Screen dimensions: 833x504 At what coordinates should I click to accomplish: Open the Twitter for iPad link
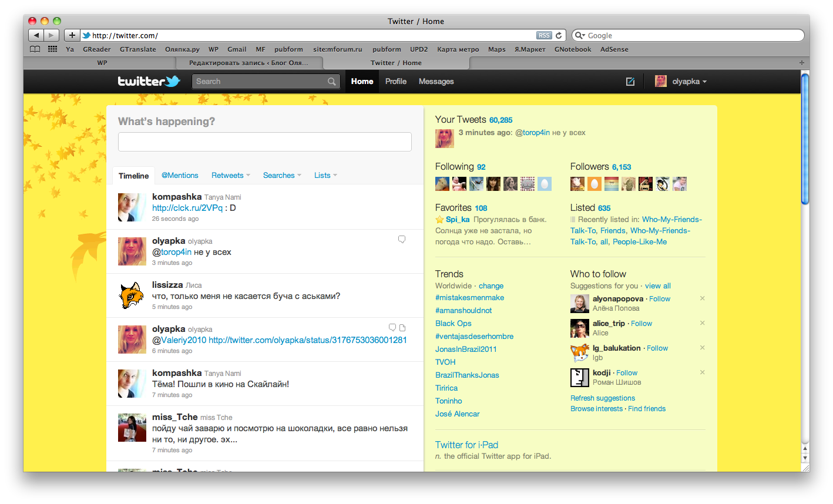[x=466, y=445]
